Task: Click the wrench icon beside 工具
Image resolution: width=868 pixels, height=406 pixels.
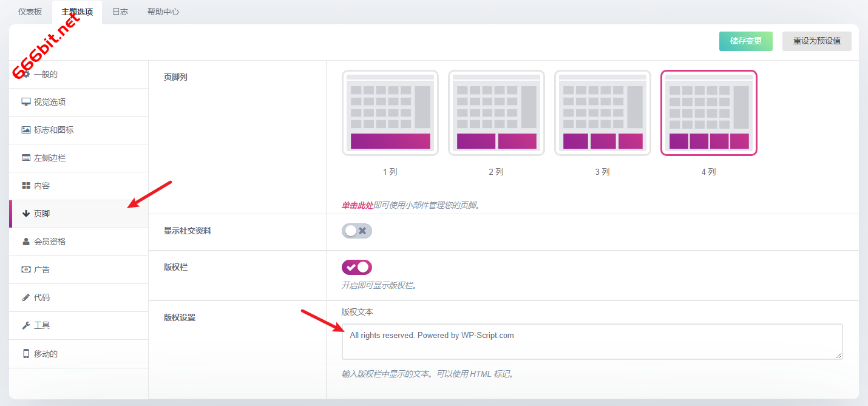Action: tap(26, 325)
